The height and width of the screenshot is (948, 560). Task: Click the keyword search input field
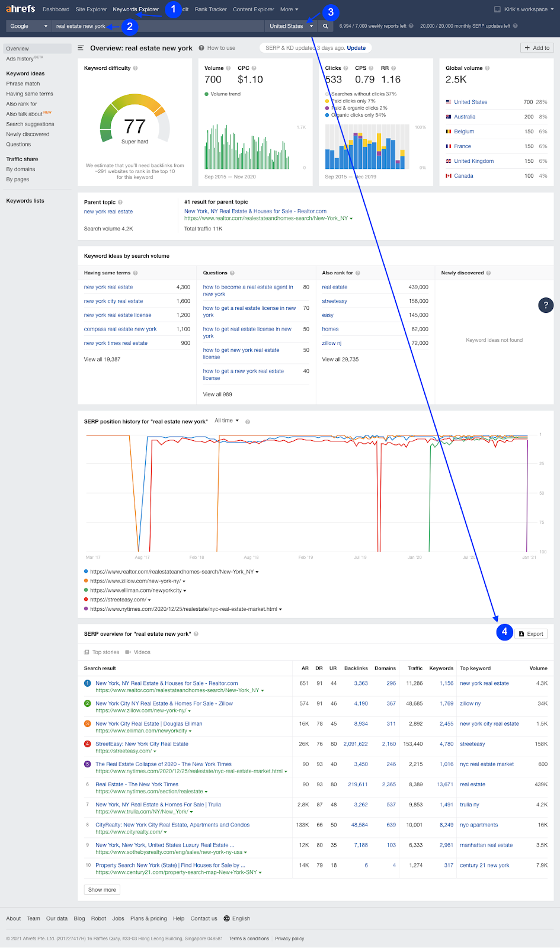click(158, 26)
